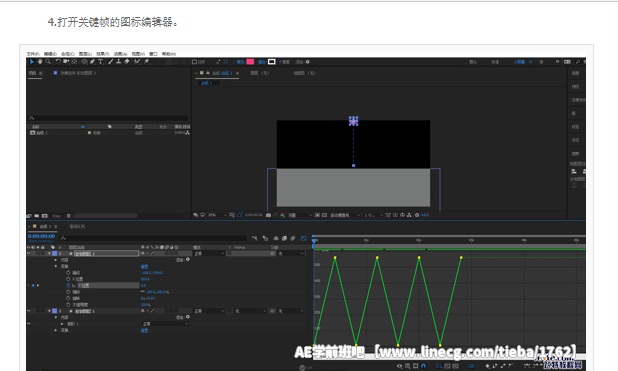Click the RGB channel icon under viewer
The image size is (618, 371).
coord(282,215)
